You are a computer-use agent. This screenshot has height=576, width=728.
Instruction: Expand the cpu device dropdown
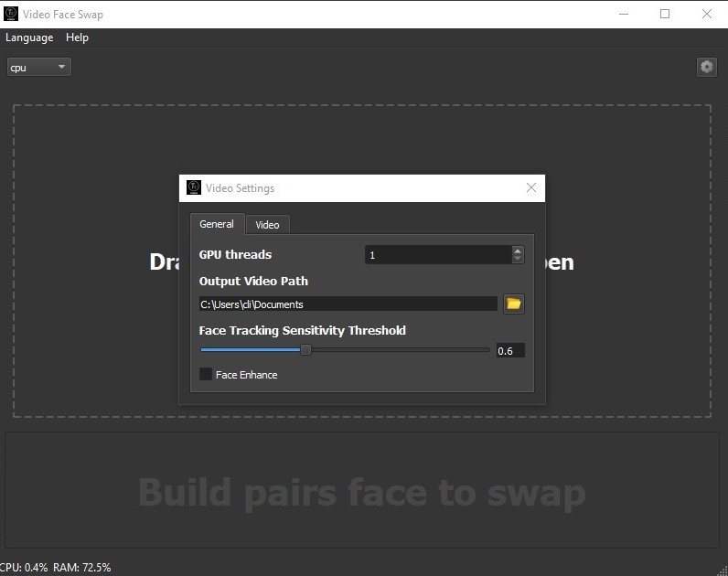39,68
